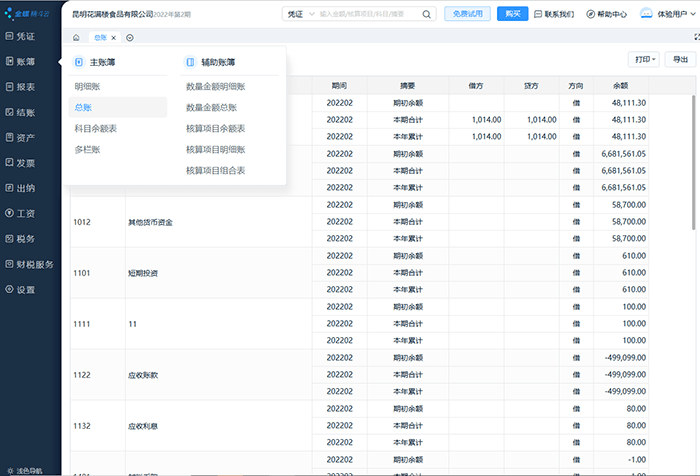This screenshot has width=700, height=476.
Task: Click the 联系我们 contact icon
Action: coord(538,14)
